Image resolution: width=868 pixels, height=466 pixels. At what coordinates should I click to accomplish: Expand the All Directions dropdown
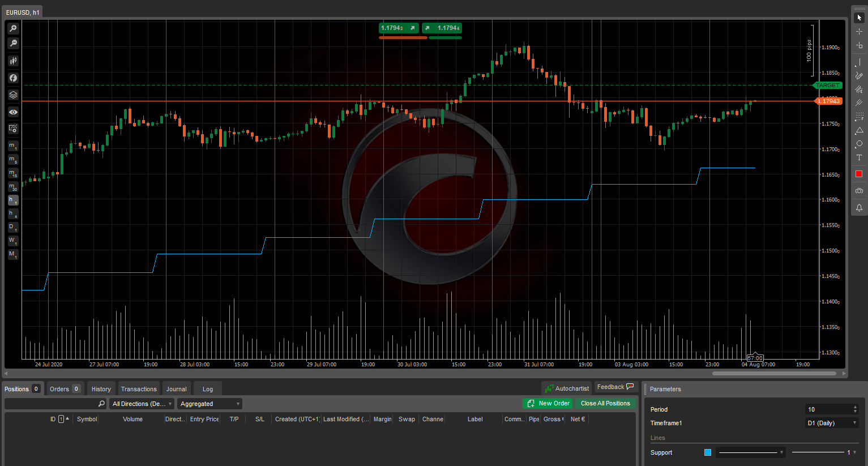(142, 404)
